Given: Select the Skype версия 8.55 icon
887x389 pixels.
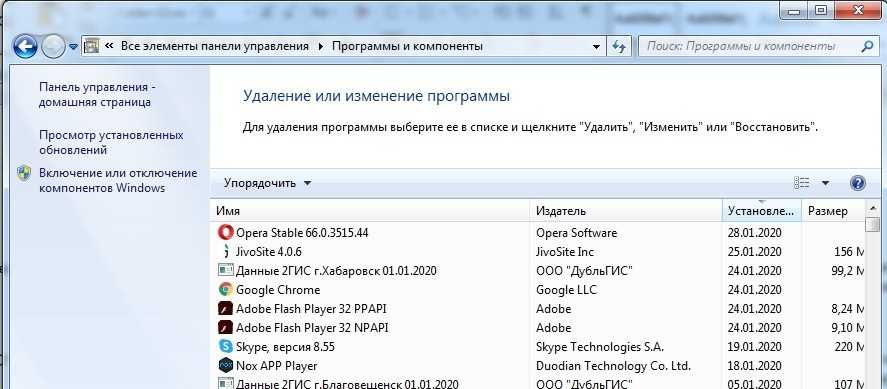Looking at the screenshot, I should click(225, 346).
